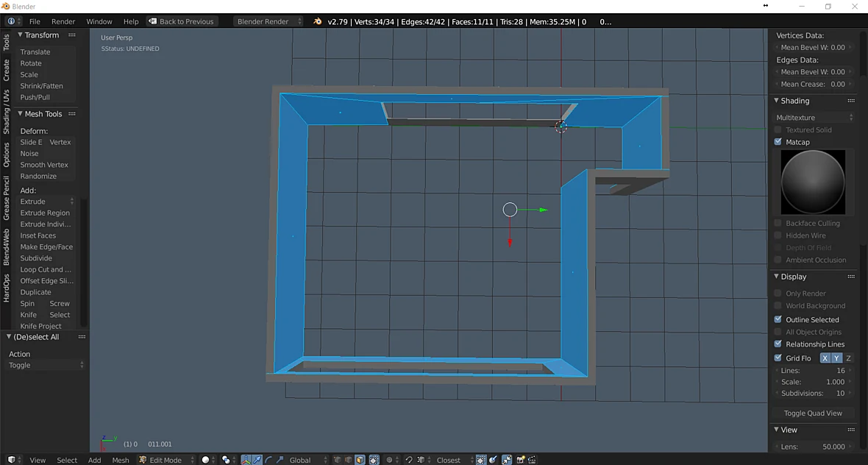Uncheck Outline Selected

778,319
